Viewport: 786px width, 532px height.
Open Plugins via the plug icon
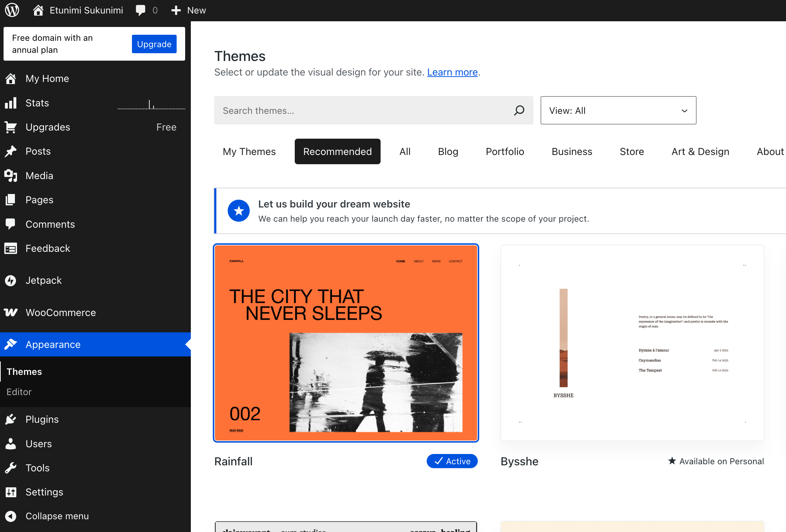pyautogui.click(x=11, y=420)
